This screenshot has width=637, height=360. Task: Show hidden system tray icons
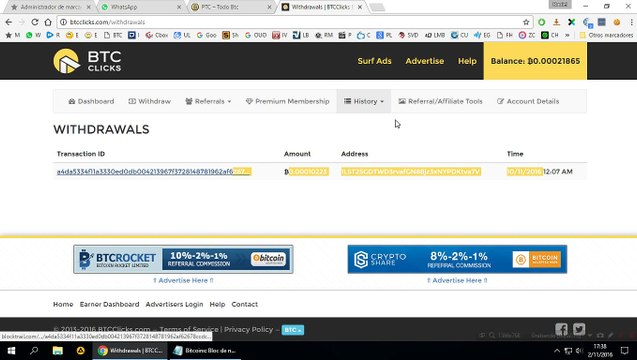click(x=557, y=351)
